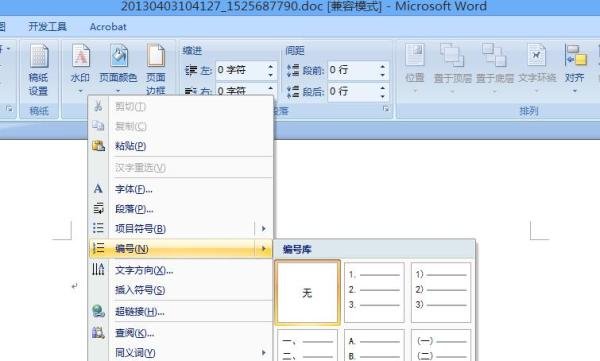Click the 置于底层 send to back icon
Screen dimensions: 600x361
(494, 55)
